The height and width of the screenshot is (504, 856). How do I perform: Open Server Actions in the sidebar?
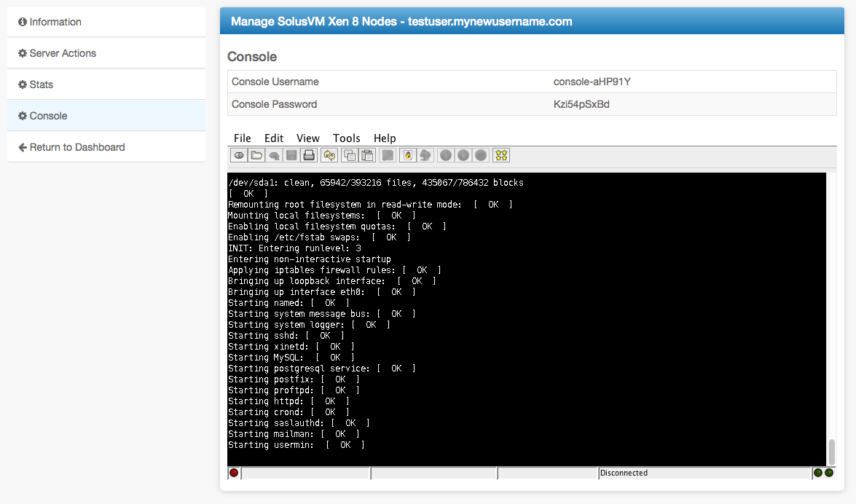pos(62,53)
